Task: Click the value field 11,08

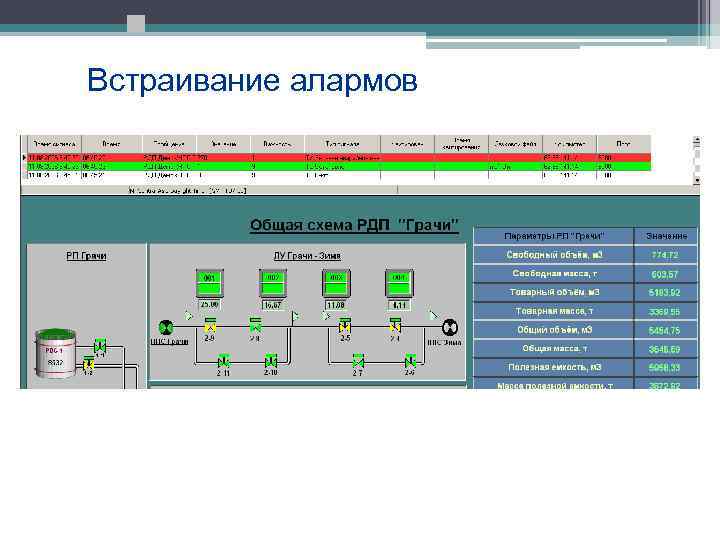Action: pyautogui.click(x=336, y=305)
